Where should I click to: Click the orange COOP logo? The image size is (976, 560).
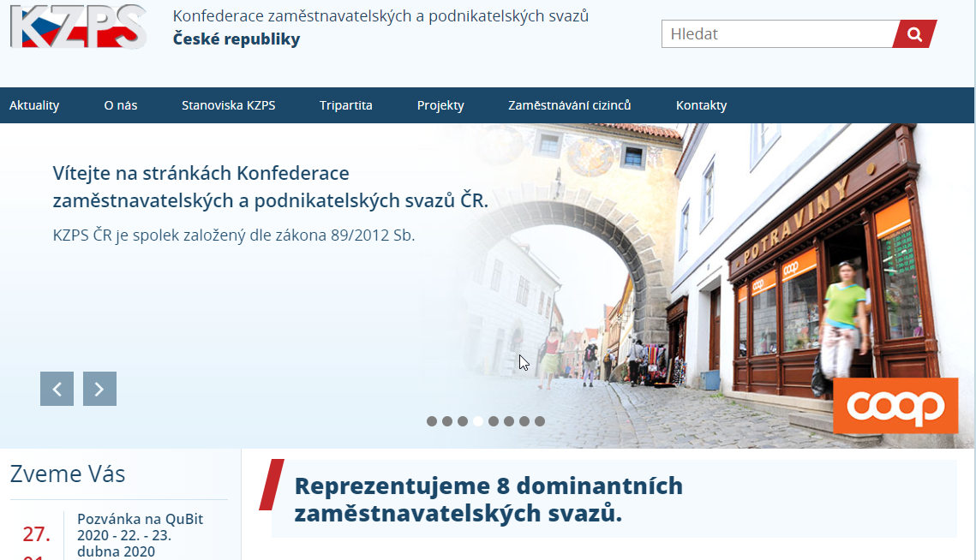(x=895, y=406)
